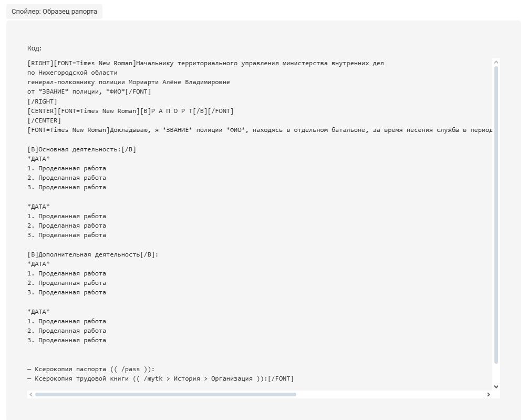Click the 'Р А П О Р Т' heading line
The height and width of the screenshot is (420, 528).
click(172, 111)
